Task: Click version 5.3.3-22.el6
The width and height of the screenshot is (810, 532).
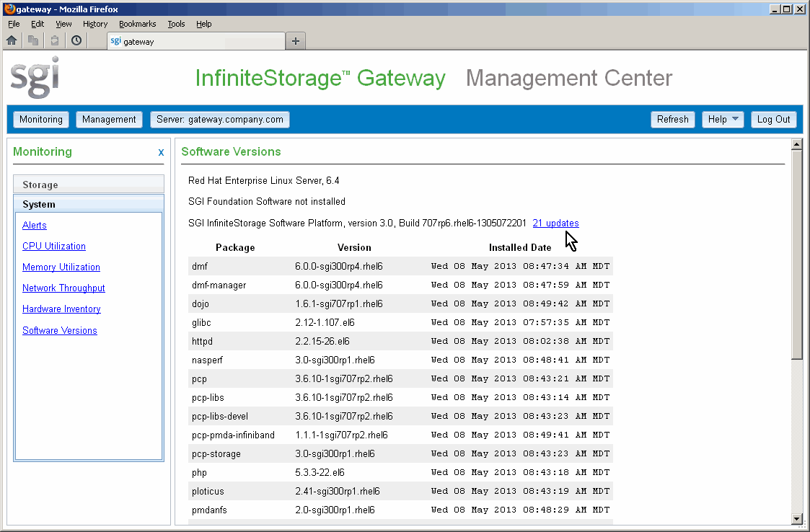Action: pyautogui.click(x=320, y=473)
